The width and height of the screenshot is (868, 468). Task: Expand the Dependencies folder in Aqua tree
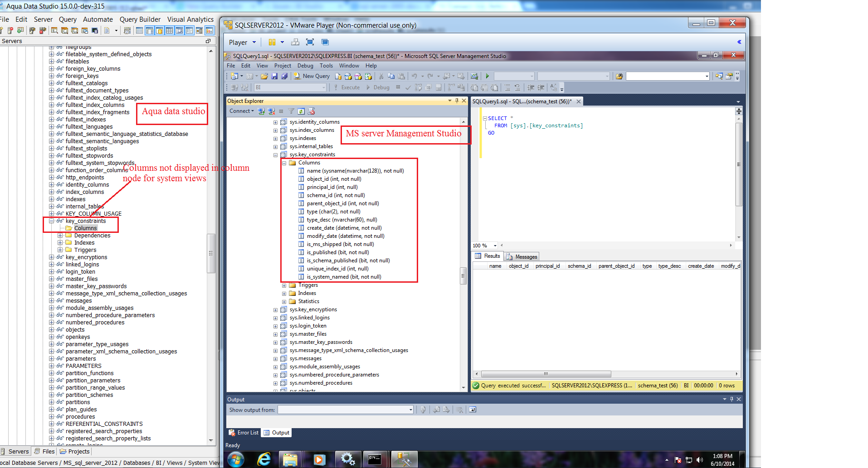pos(60,236)
